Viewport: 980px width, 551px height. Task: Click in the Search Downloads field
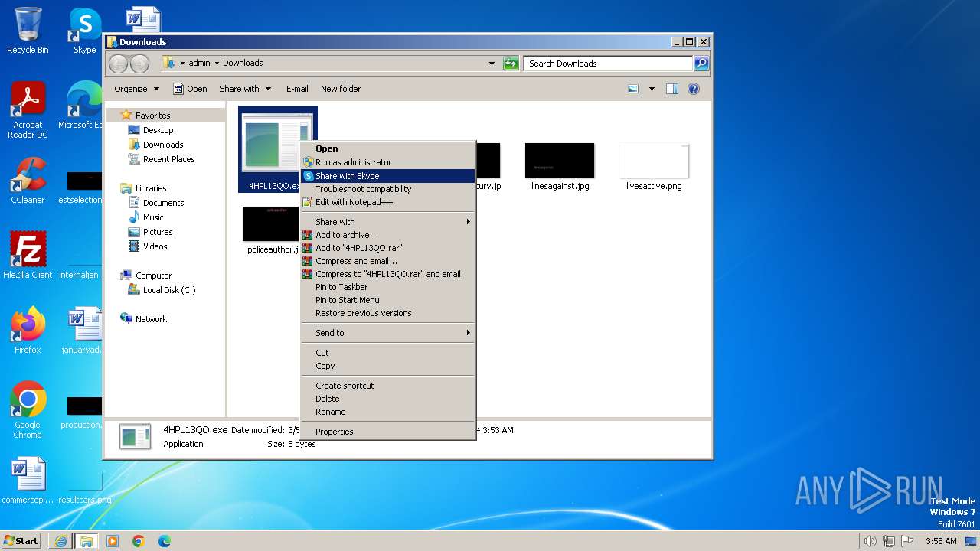click(x=609, y=64)
